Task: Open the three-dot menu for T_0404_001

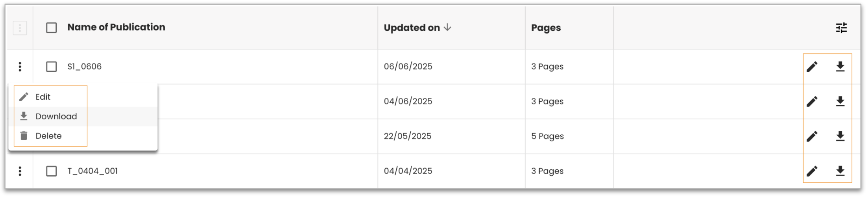Action: pos(20,171)
